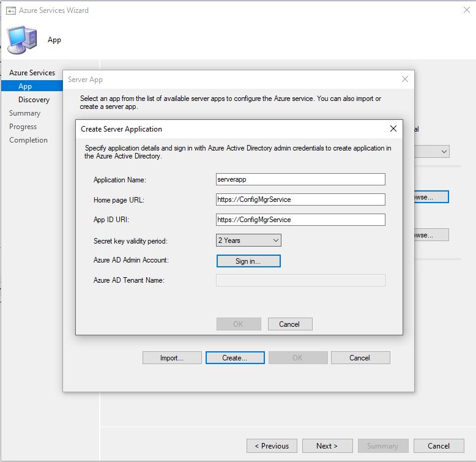
Task: Click the App ID URI label
Action: pyautogui.click(x=111, y=220)
